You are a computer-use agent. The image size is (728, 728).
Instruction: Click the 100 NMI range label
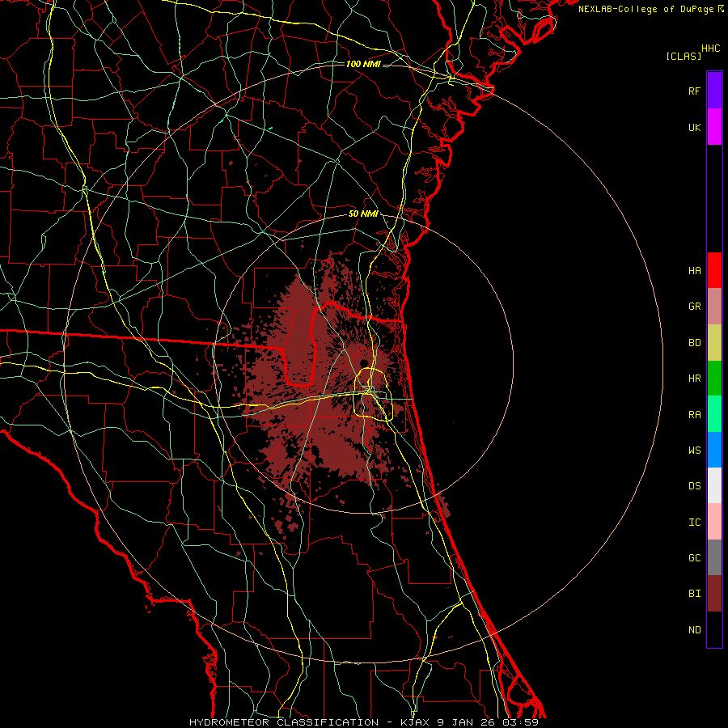(363, 64)
